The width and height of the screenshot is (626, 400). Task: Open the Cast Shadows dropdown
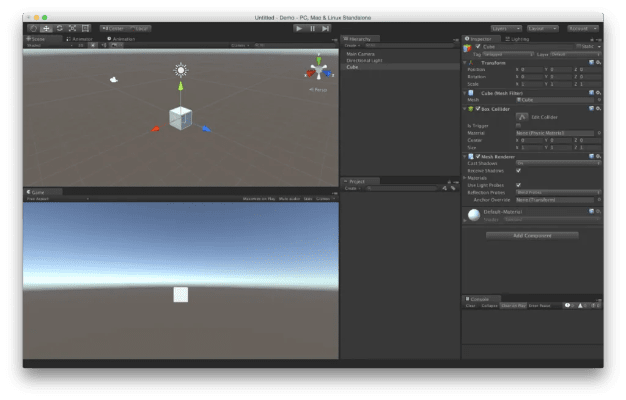555,163
